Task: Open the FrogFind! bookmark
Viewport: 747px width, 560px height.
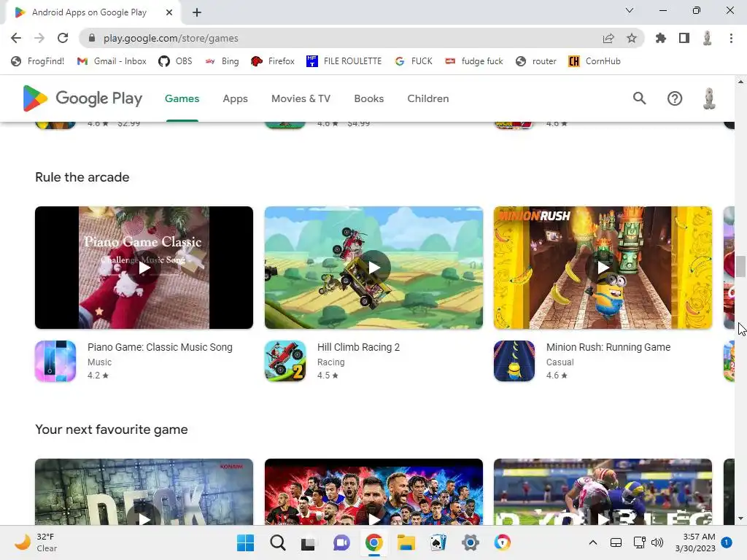Action: click(x=38, y=61)
